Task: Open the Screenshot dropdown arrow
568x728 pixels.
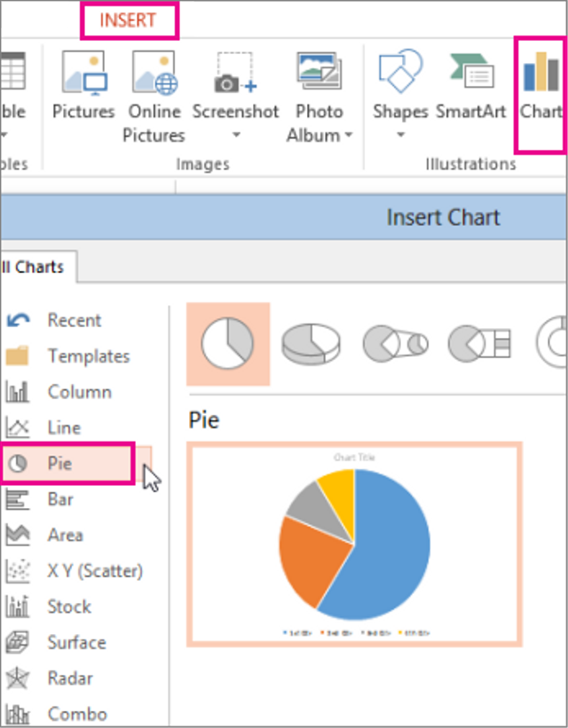Action: coord(236,136)
